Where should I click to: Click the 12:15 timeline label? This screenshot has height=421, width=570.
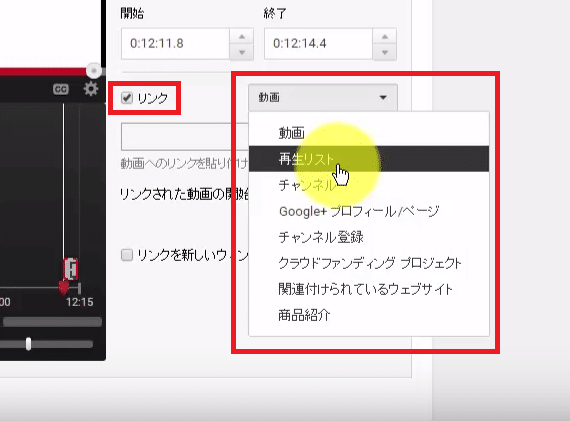(x=80, y=302)
